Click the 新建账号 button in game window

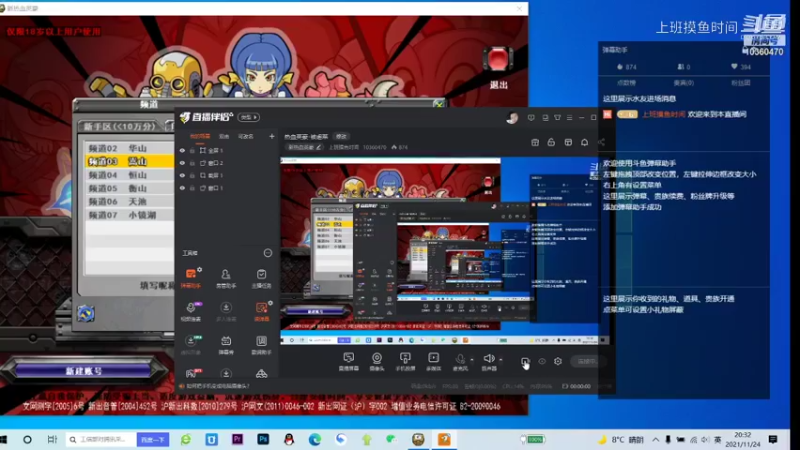point(84,371)
